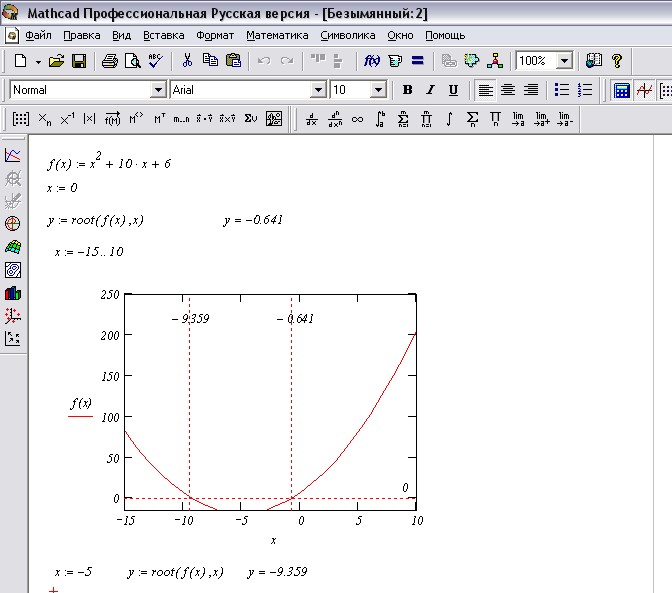Run spell check with ABC icon
The width and height of the screenshot is (672, 593).
(155, 61)
